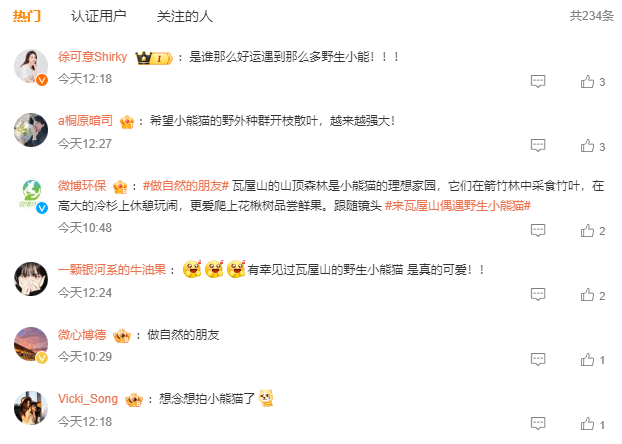The image size is (622, 444).
Task: Like 微博环保's comment with thumbs-up
Action: (x=587, y=230)
